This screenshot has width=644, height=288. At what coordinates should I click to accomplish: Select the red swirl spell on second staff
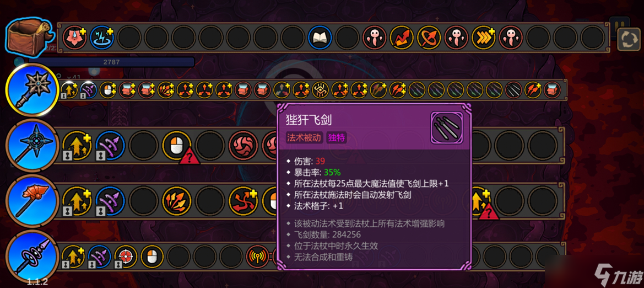coord(243,145)
